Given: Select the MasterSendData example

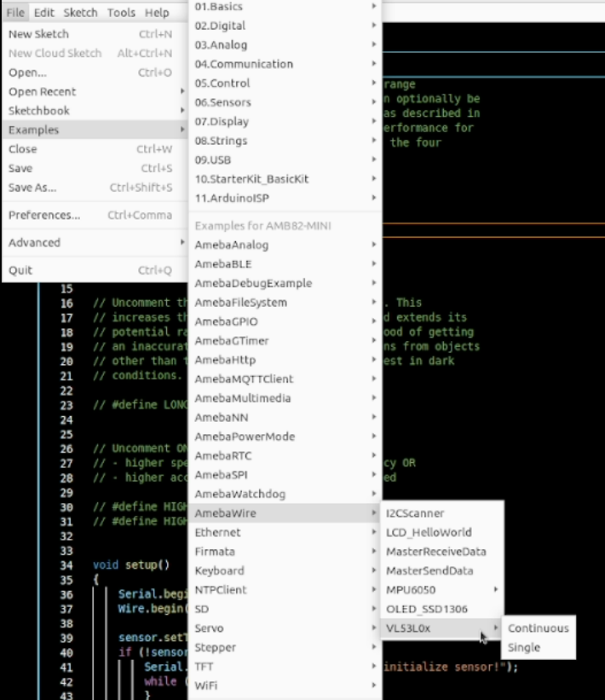Looking at the screenshot, I should (429, 570).
